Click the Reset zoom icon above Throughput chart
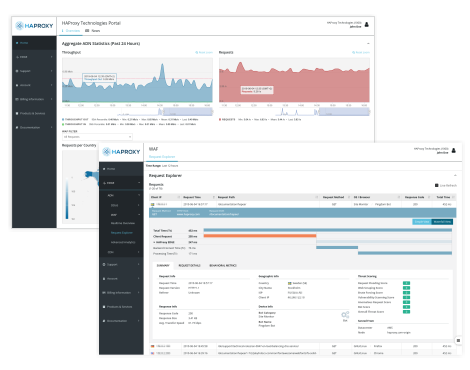The image size is (470, 370). click(197, 52)
